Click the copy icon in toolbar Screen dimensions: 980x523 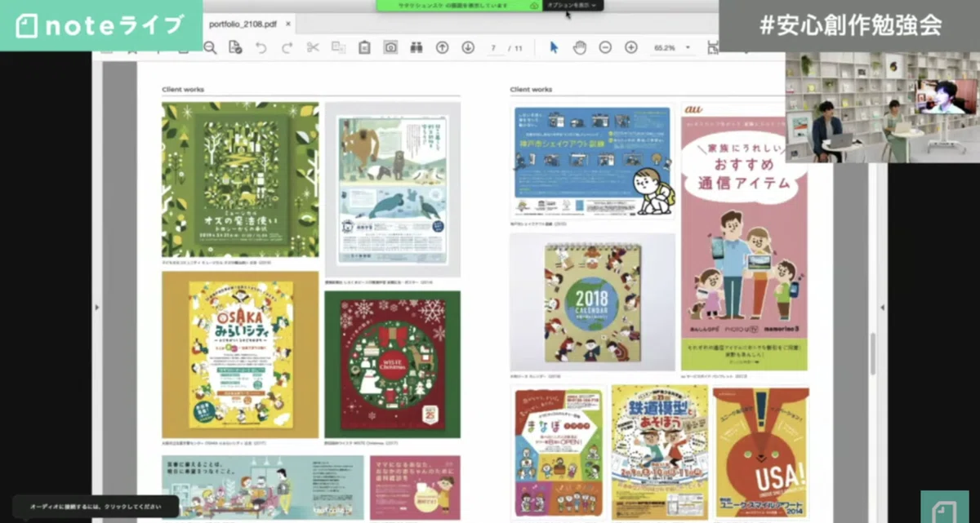(x=338, y=47)
